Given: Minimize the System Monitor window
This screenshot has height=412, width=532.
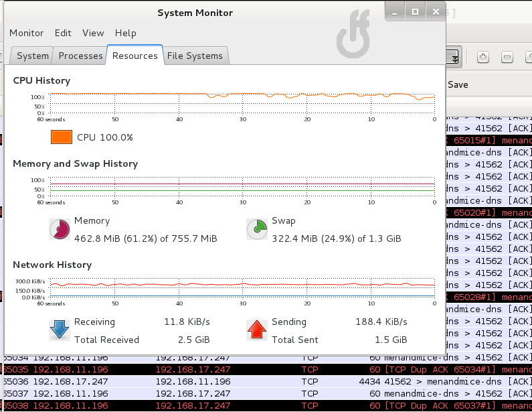Looking at the screenshot, I should click(394, 12).
